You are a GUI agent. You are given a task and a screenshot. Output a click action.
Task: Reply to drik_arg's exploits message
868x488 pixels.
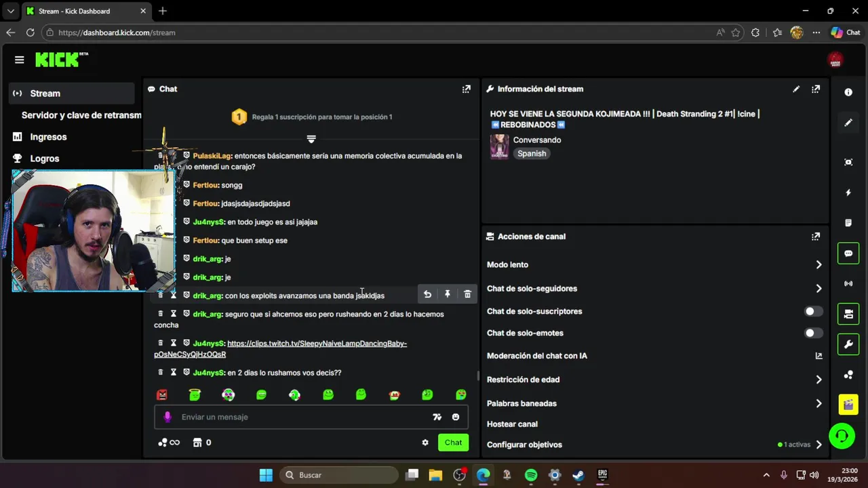pyautogui.click(x=427, y=294)
